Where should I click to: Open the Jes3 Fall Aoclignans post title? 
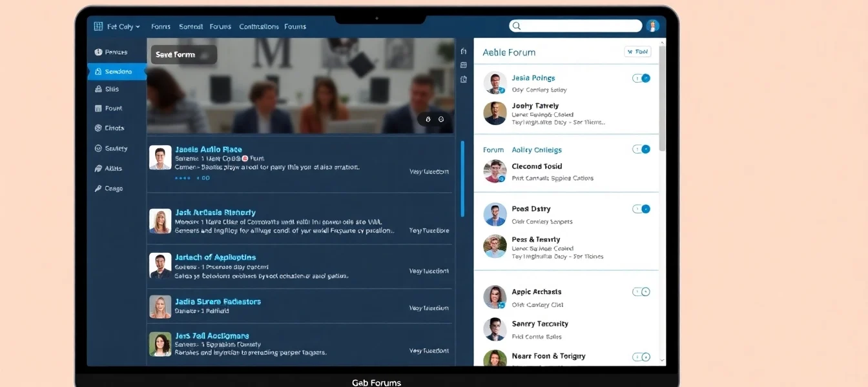pyautogui.click(x=212, y=336)
